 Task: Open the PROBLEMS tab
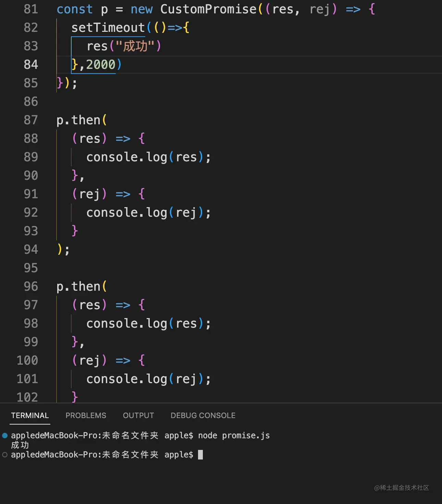[x=86, y=415]
